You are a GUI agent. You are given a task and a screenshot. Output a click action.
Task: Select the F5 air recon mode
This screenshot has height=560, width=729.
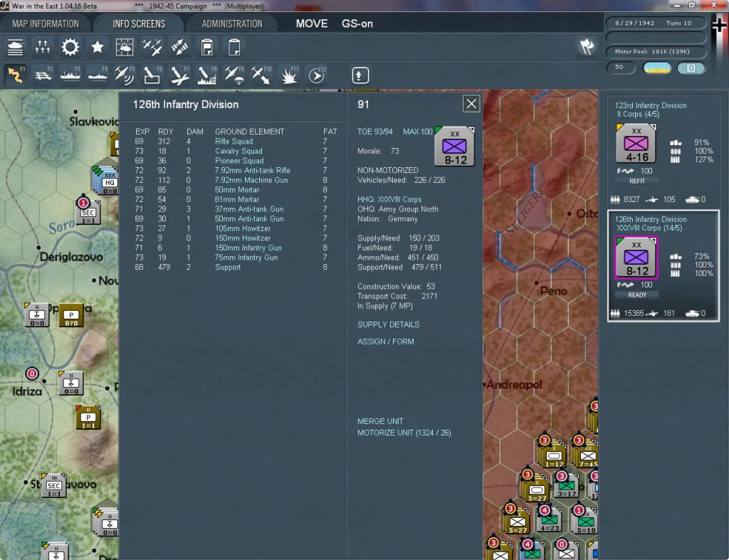125,75
